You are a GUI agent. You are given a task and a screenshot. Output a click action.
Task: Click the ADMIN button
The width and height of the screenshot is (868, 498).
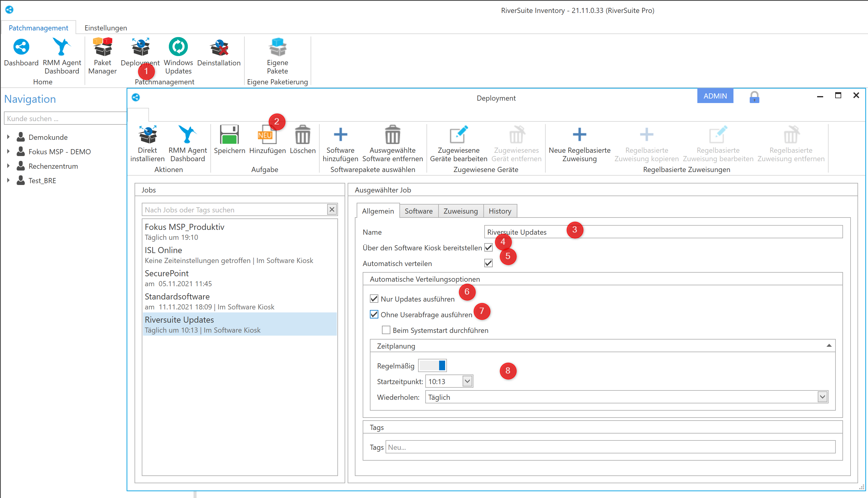click(715, 96)
